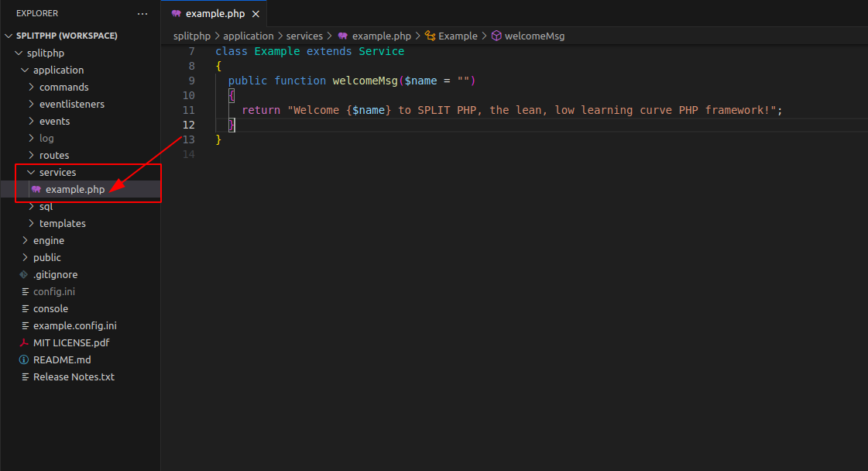The height and width of the screenshot is (471, 868).
Task: Click the PHP icon next to example.php tab
Action: click(x=177, y=13)
